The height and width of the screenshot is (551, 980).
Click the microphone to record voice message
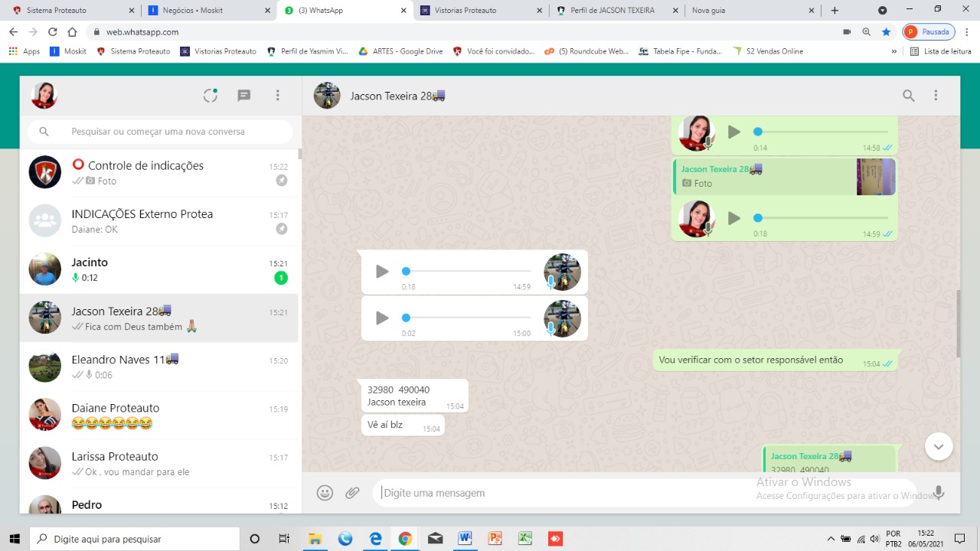939,493
